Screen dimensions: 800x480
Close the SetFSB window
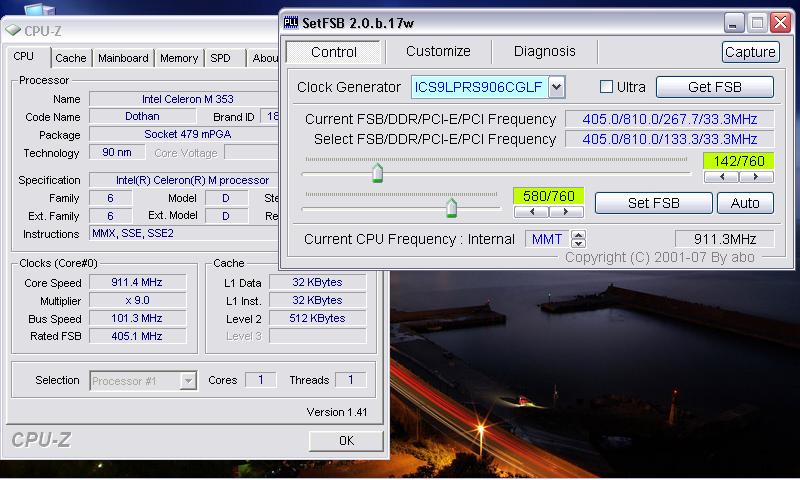tap(781, 23)
